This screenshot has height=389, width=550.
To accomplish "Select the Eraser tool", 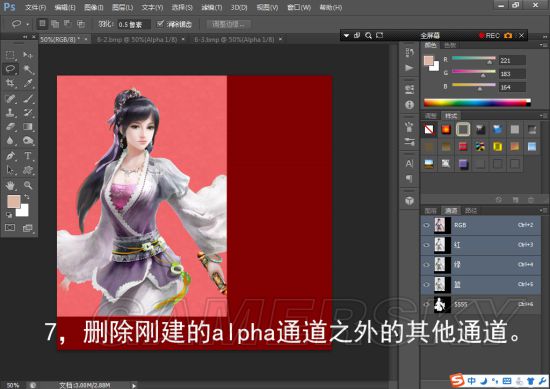I will [10, 127].
